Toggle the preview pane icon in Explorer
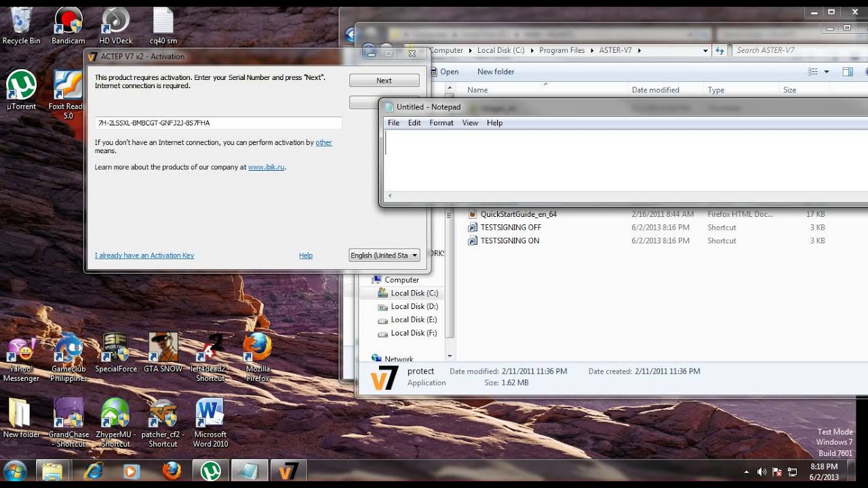Screen dimensions: 868x488 click(848, 72)
